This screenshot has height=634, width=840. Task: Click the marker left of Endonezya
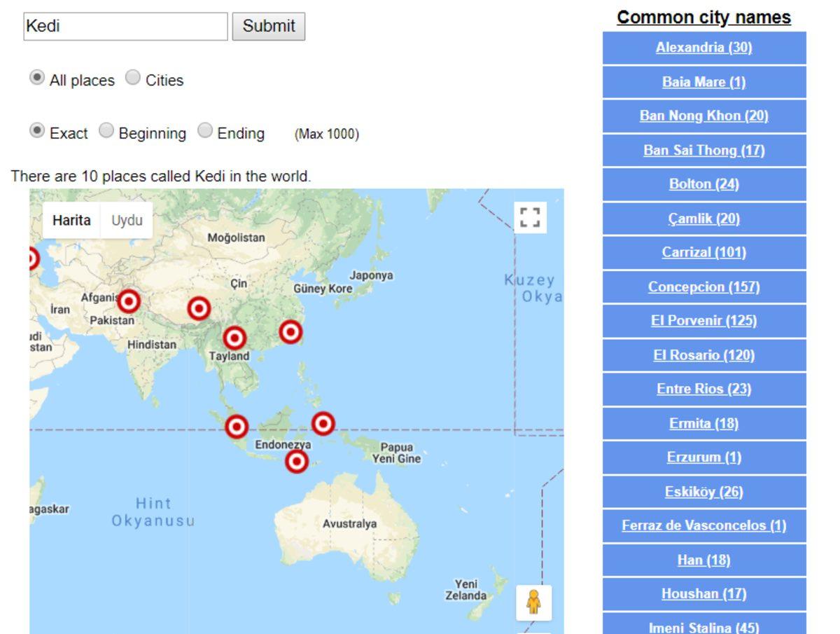pos(237,427)
